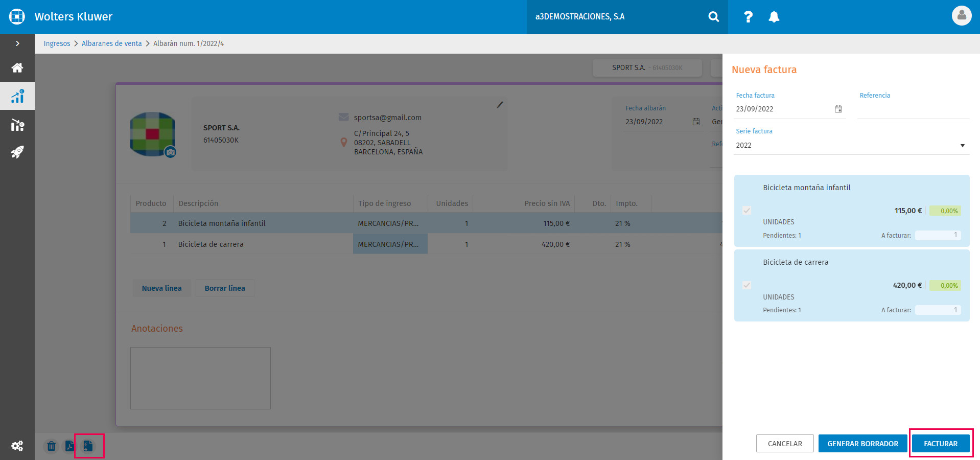Click the a3DEMOSTRACIONES, S.A company name
The image size is (980, 460).
tap(580, 17)
